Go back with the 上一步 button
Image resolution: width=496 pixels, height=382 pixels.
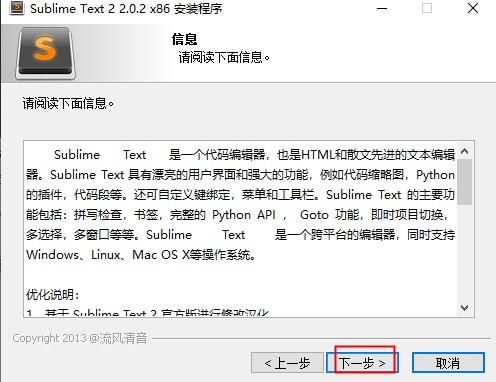[x=287, y=363]
